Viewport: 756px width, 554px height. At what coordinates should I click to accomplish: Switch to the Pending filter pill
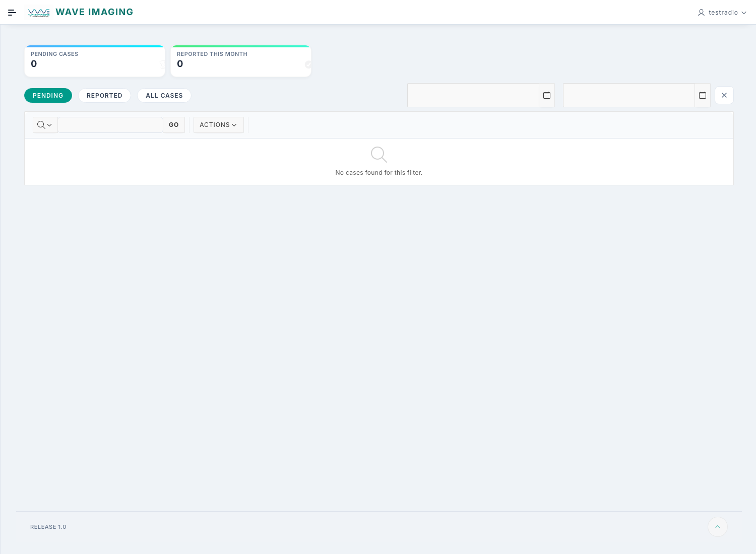[x=48, y=96]
